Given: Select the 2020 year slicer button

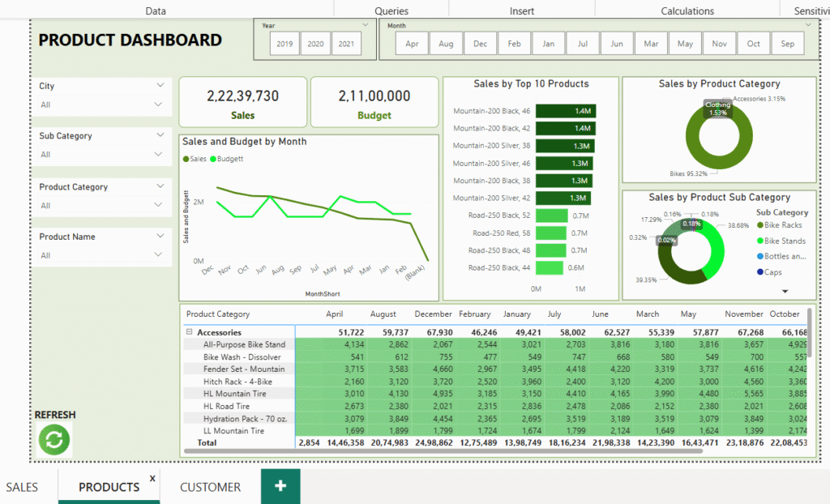Looking at the screenshot, I should [315, 44].
